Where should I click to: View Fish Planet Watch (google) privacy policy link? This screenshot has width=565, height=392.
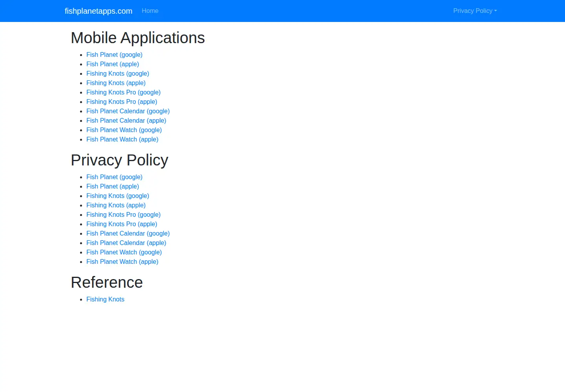124,252
